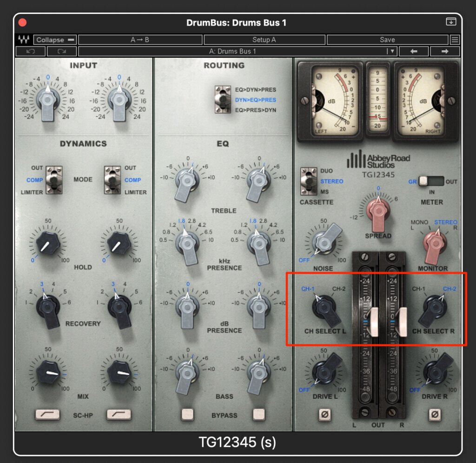This screenshot has height=463, width=476.
Task: Open the preset dropdown arrow
Action: [391, 51]
